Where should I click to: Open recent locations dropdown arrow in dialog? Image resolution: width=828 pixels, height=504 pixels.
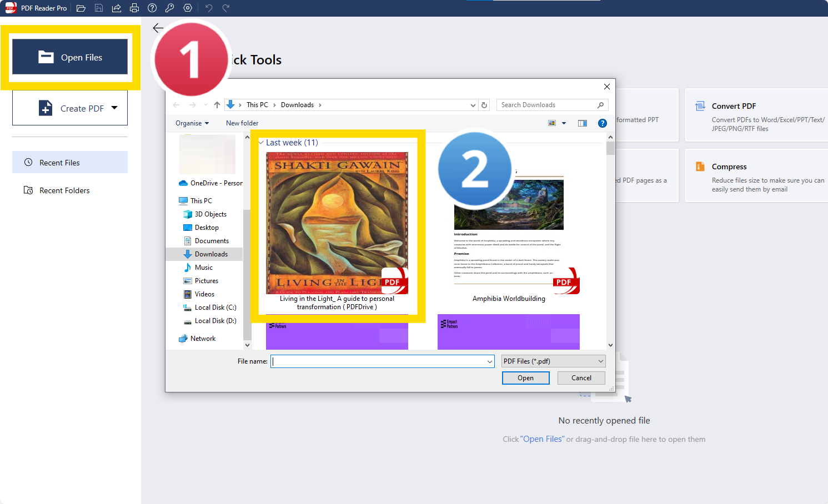(x=205, y=105)
